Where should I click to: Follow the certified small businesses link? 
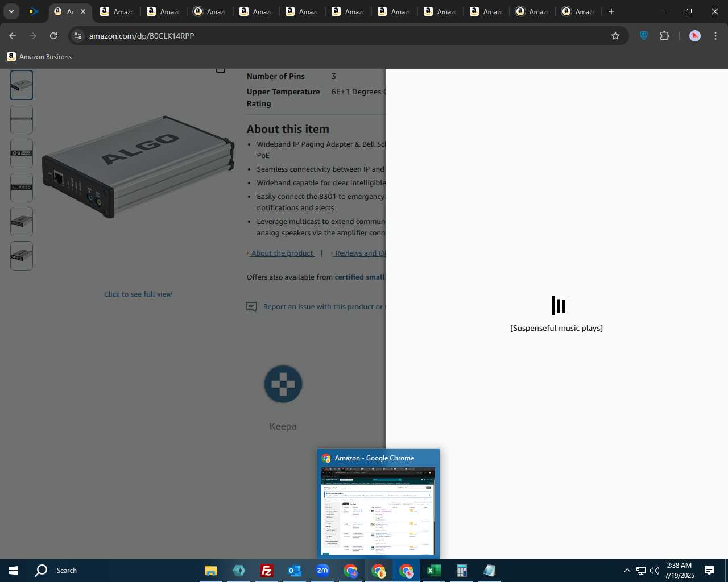(x=360, y=277)
